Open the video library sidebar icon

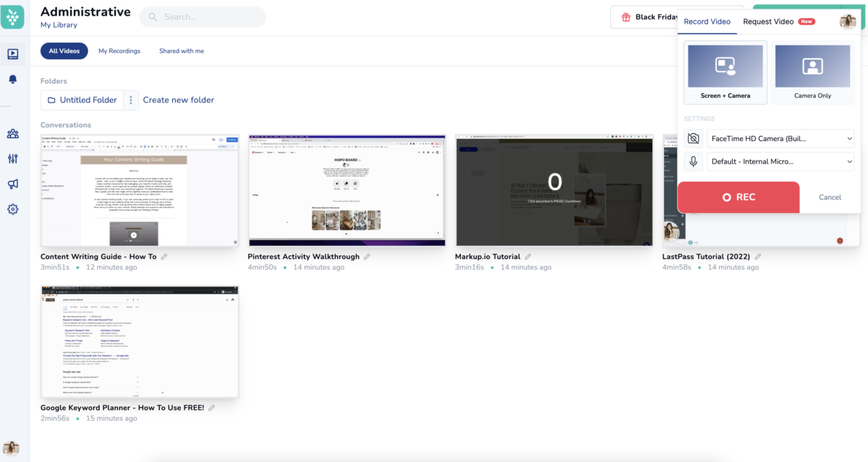point(13,54)
